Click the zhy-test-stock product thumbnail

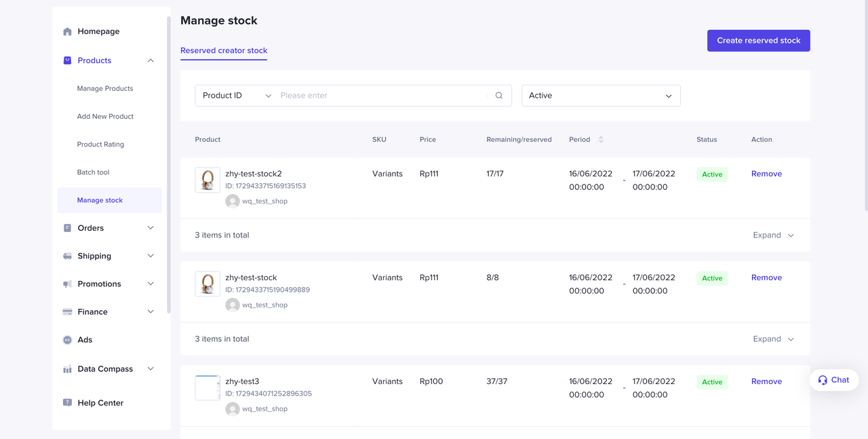pyautogui.click(x=208, y=284)
